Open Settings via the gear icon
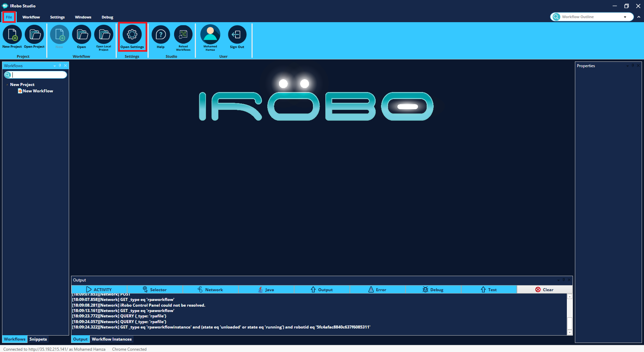Viewport: 644px width, 352px height. click(132, 35)
